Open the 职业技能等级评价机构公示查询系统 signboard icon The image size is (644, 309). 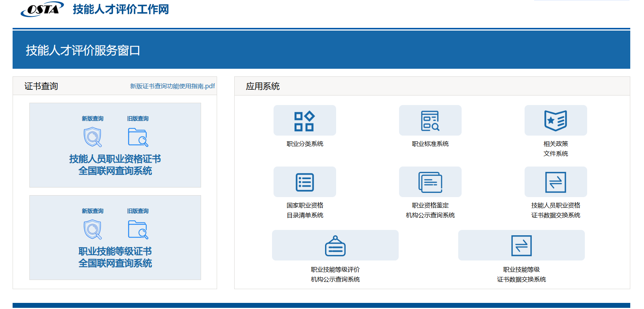click(x=335, y=245)
